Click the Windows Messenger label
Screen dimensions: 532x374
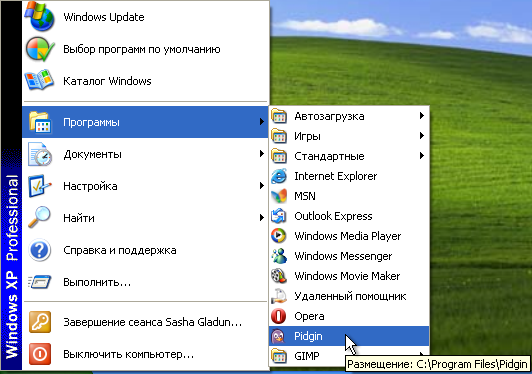[343, 256]
